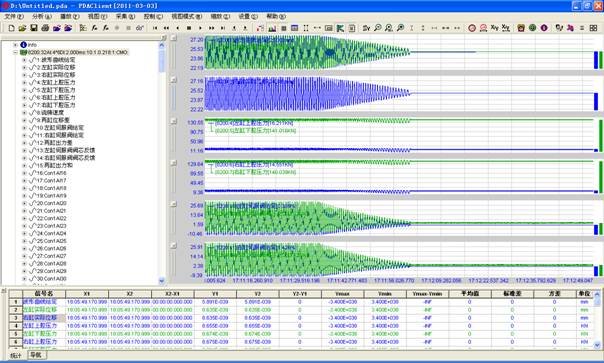Click the four-square grid layout icon
The height and width of the screenshot is (363, 604).
click(x=593, y=28)
